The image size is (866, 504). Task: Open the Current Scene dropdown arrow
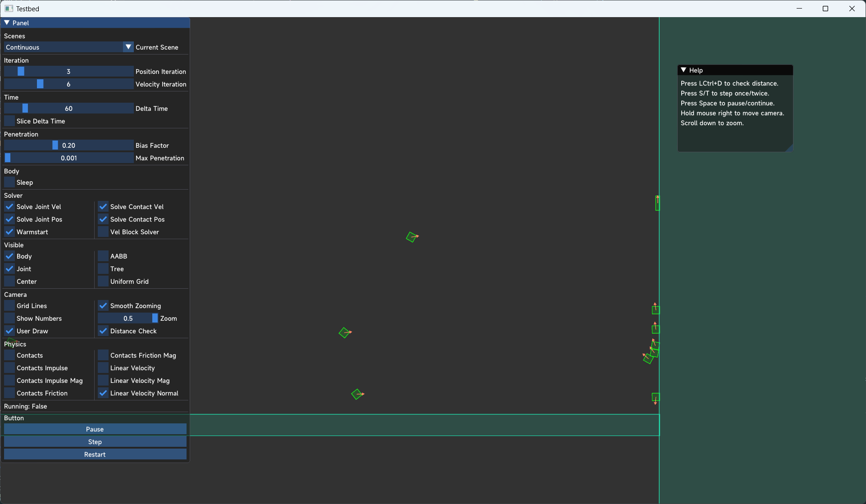coord(128,47)
